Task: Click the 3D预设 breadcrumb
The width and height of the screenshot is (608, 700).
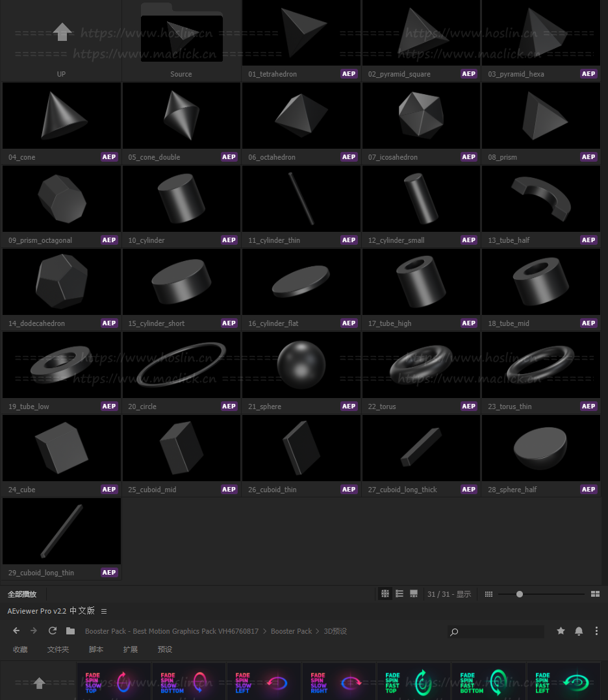Action: [x=335, y=631]
